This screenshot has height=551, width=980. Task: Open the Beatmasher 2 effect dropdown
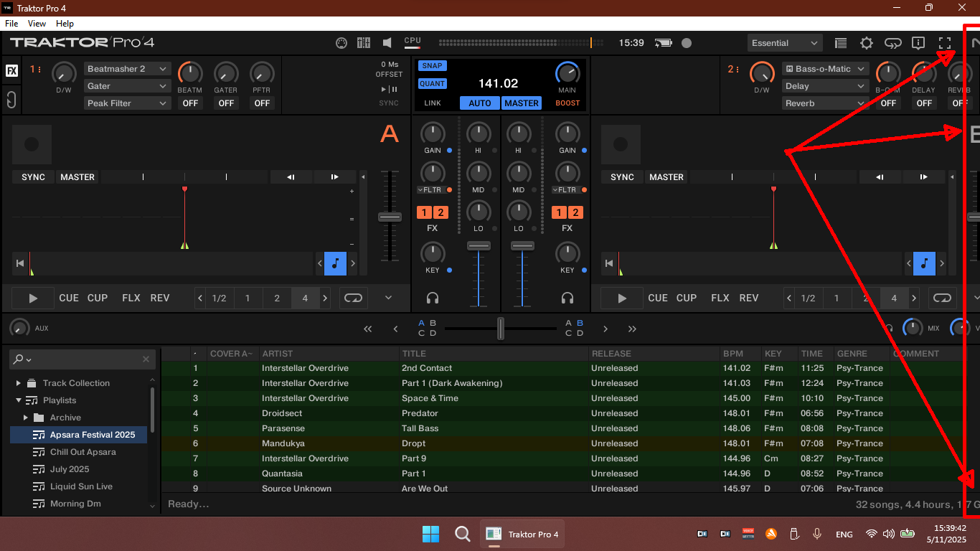pos(127,69)
